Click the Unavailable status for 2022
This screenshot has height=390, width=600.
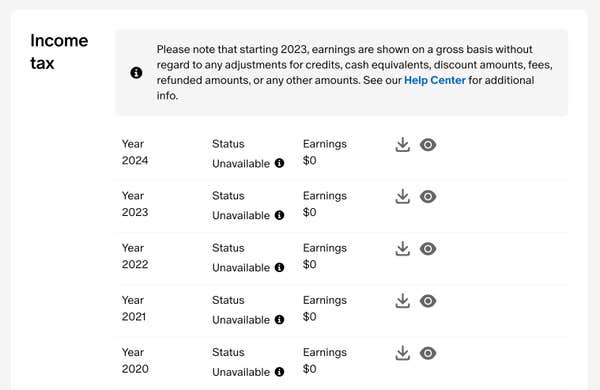pyautogui.click(x=241, y=268)
